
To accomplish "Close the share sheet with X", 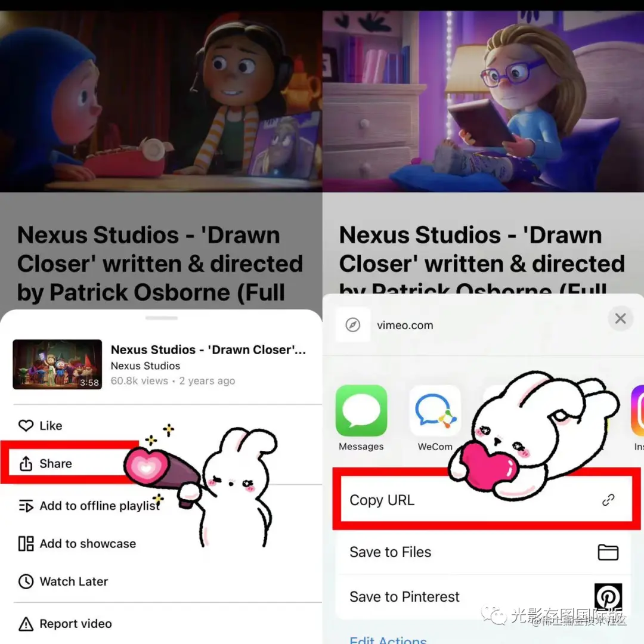I will point(620,318).
